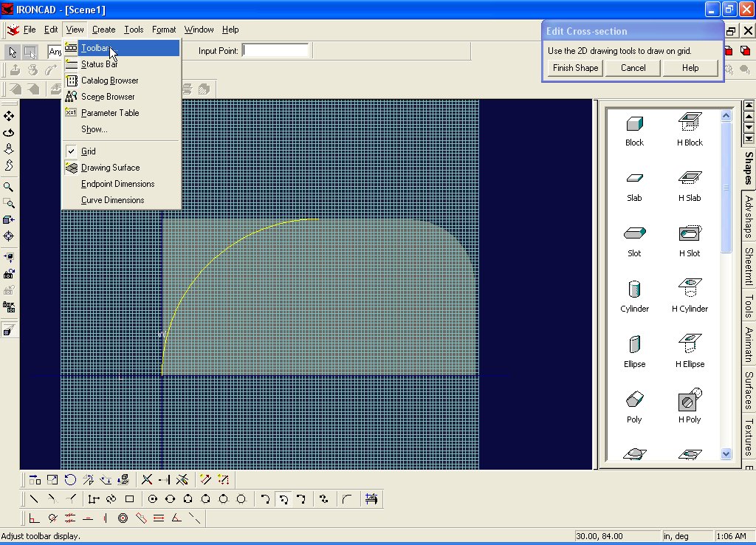Choose the rectangle drawing tool

[129, 499]
